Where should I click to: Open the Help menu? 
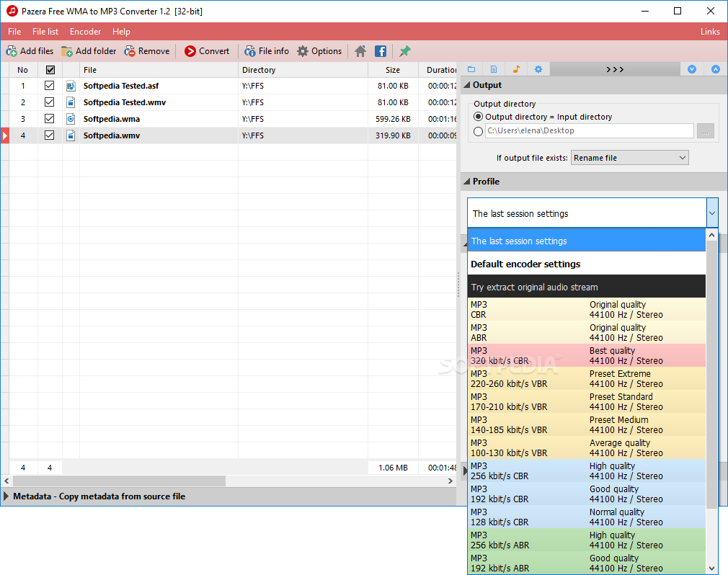pos(121,32)
